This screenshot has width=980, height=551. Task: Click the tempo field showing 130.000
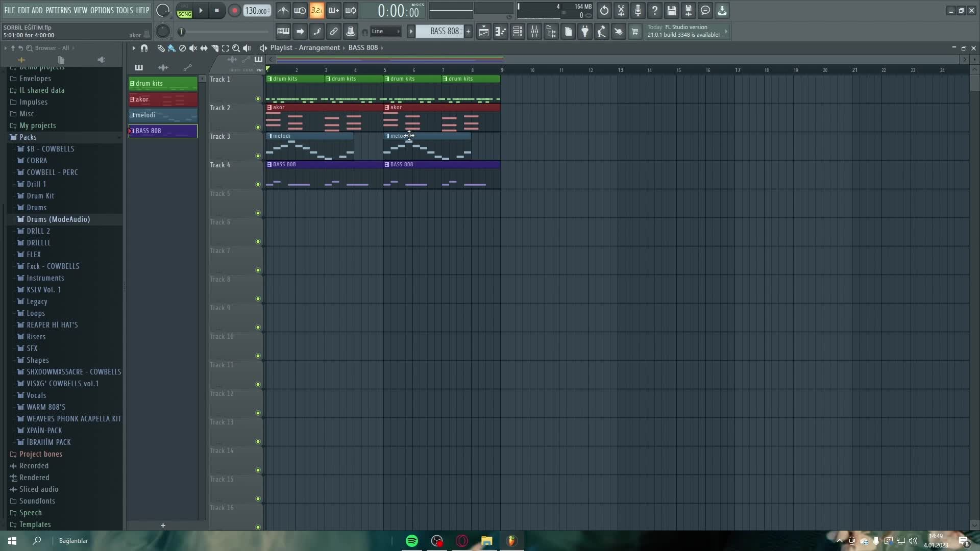pyautogui.click(x=257, y=11)
